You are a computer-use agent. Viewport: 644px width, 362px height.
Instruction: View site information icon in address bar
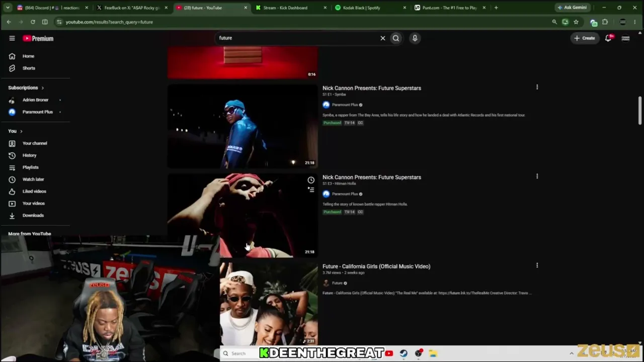click(x=59, y=22)
